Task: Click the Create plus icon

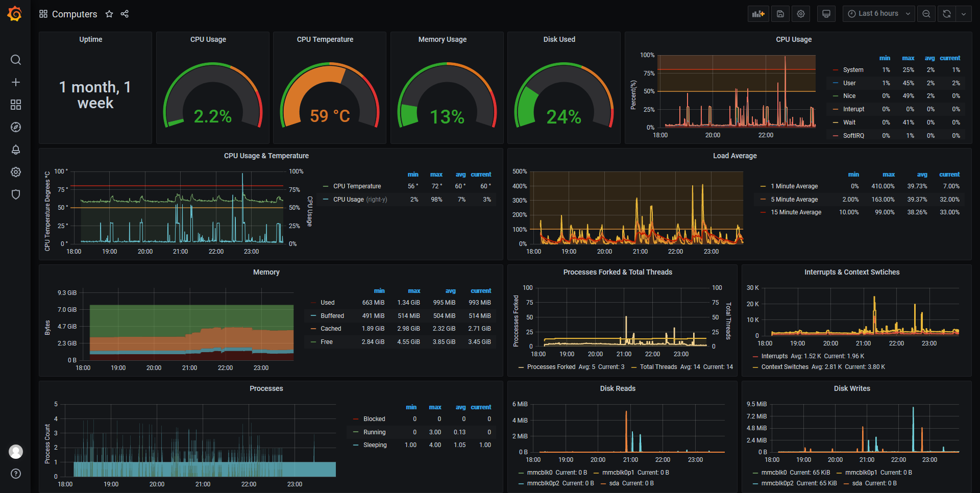Action: pyautogui.click(x=16, y=82)
